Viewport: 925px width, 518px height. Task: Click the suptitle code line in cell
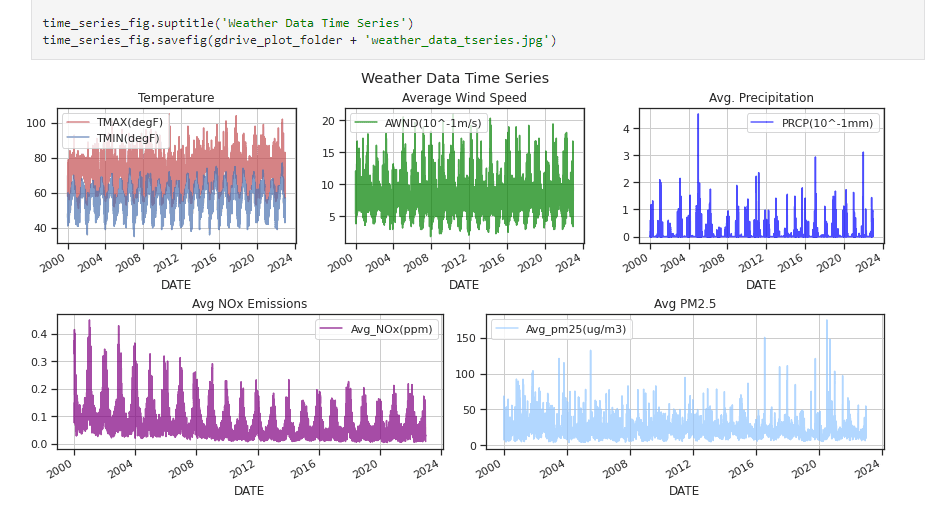(228, 23)
